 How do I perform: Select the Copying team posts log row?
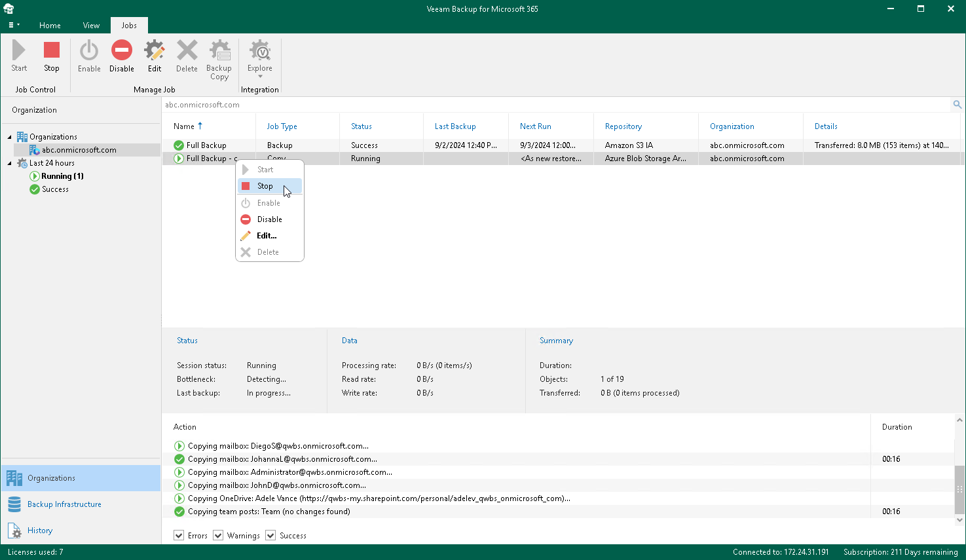tap(558, 512)
